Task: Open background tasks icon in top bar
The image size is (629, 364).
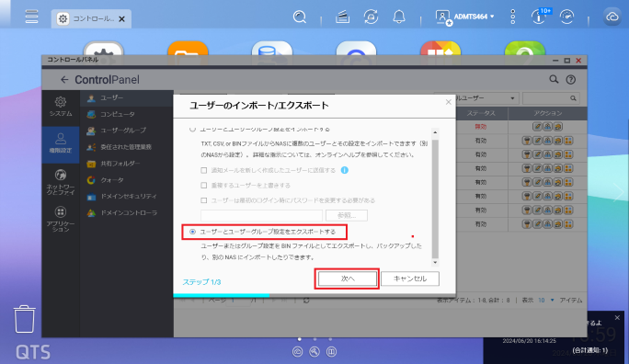Action: [x=342, y=17]
